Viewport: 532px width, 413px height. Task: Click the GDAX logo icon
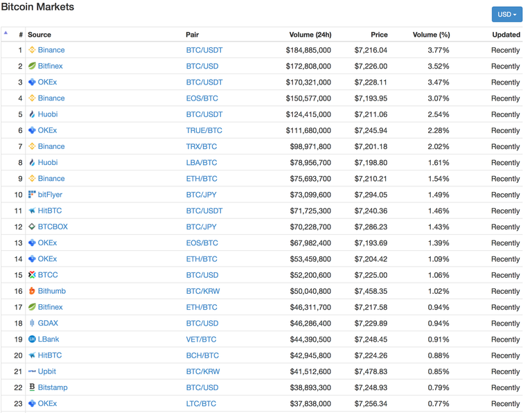tap(32, 323)
